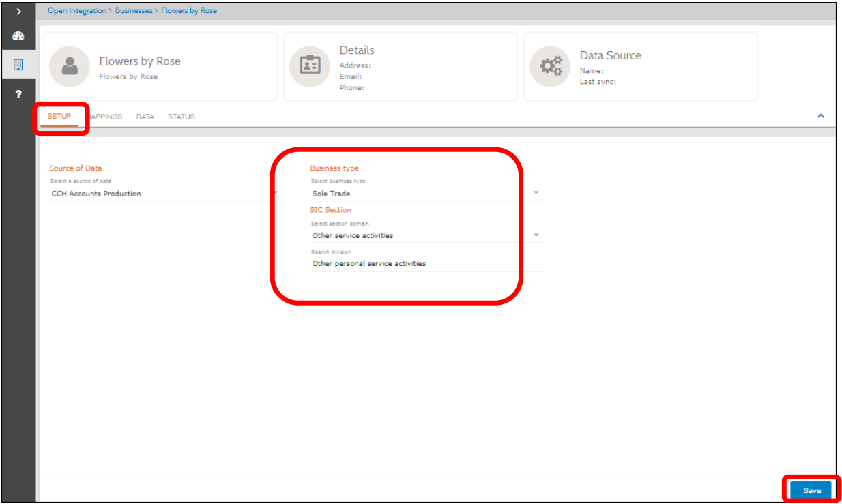
Task: Click the Flowers by Rose avatar icon
Action: (69, 66)
